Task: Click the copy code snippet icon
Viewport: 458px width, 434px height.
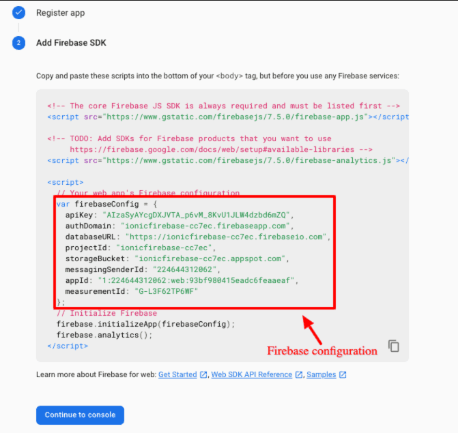Action: click(x=394, y=346)
